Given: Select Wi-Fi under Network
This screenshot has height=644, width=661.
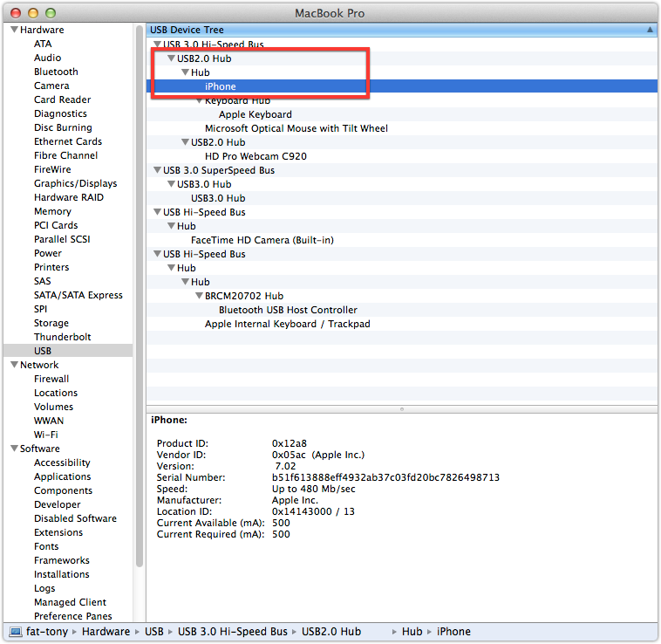Looking at the screenshot, I should click(45, 435).
